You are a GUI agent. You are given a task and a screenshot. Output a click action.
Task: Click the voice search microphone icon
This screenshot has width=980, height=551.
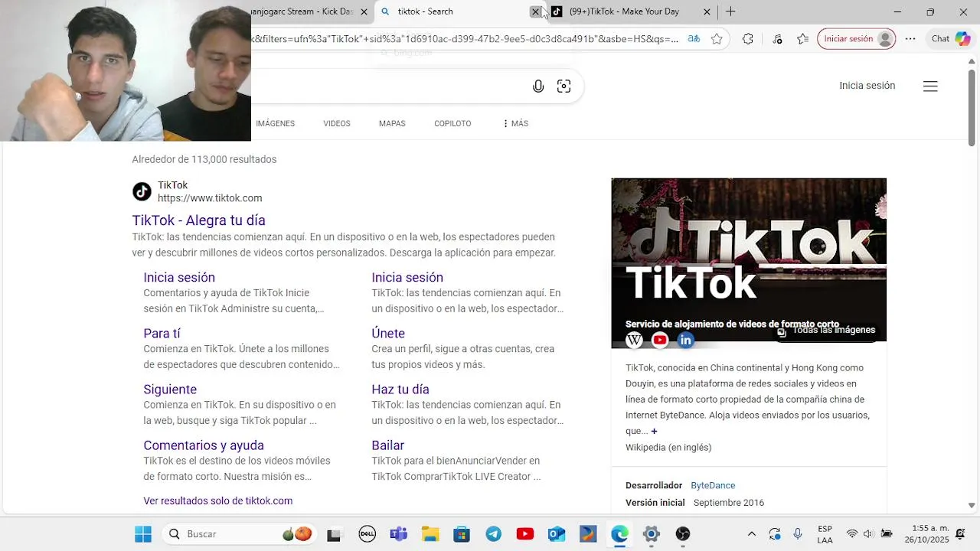[538, 86]
